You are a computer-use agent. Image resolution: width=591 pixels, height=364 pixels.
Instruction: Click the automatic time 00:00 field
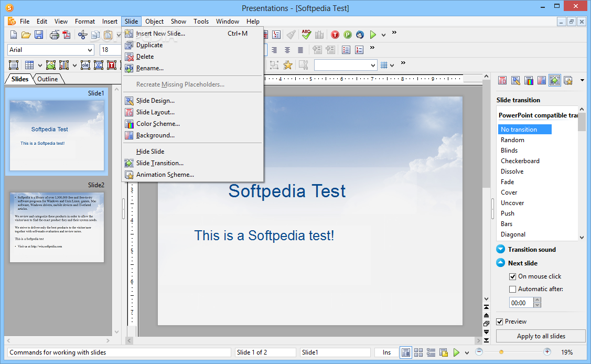521,303
